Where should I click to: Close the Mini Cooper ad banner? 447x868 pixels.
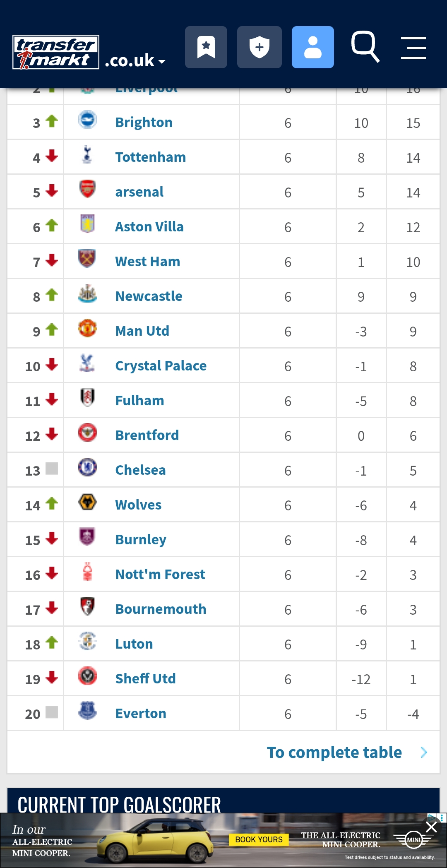click(x=431, y=827)
